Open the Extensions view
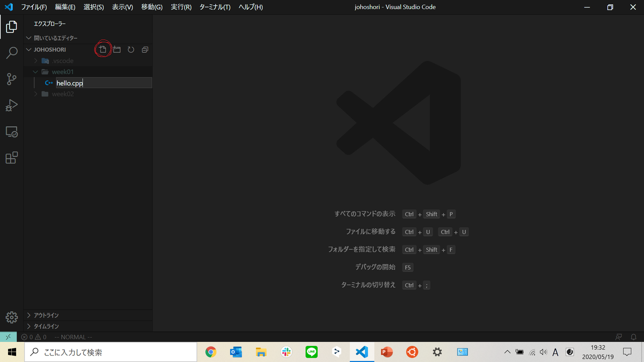Image resolution: width=644 pixels, height=362 pixels. point(12,158)
